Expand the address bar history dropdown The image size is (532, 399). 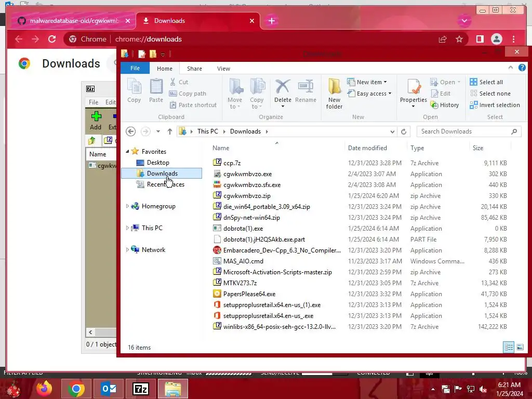[x=392, y=131]
